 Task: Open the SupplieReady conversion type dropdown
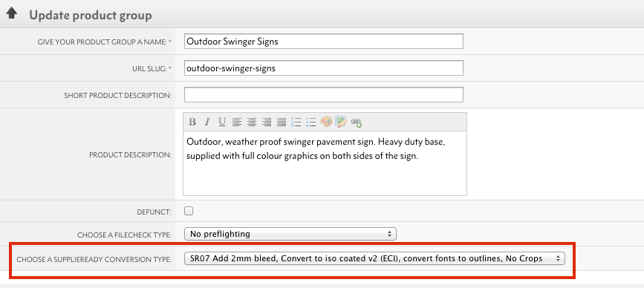pos(374,258)
